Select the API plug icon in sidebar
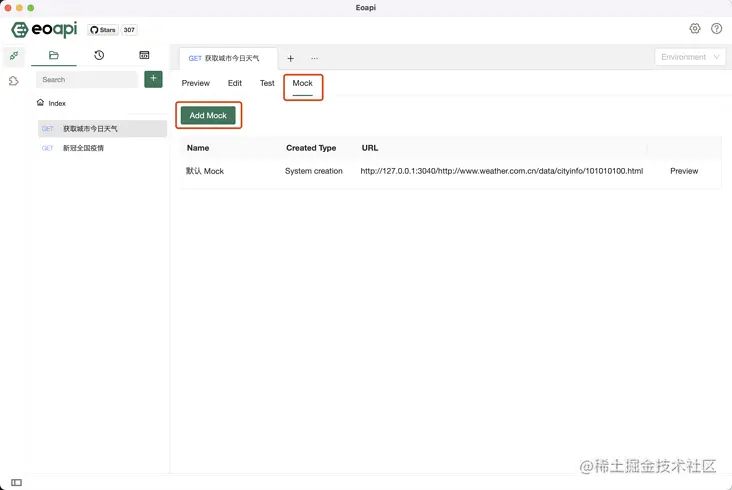This screenshot has width=732, height=490. coord(14,56)
